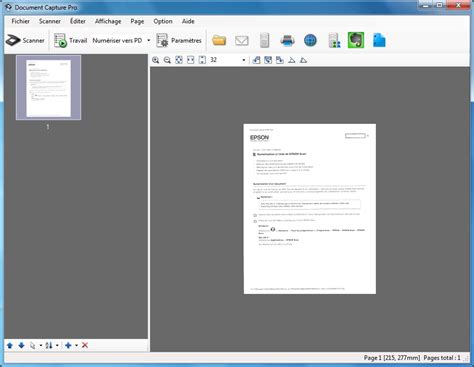Click the blue globe web folder icon
This screenshot has height=367, width=474.
310,41
